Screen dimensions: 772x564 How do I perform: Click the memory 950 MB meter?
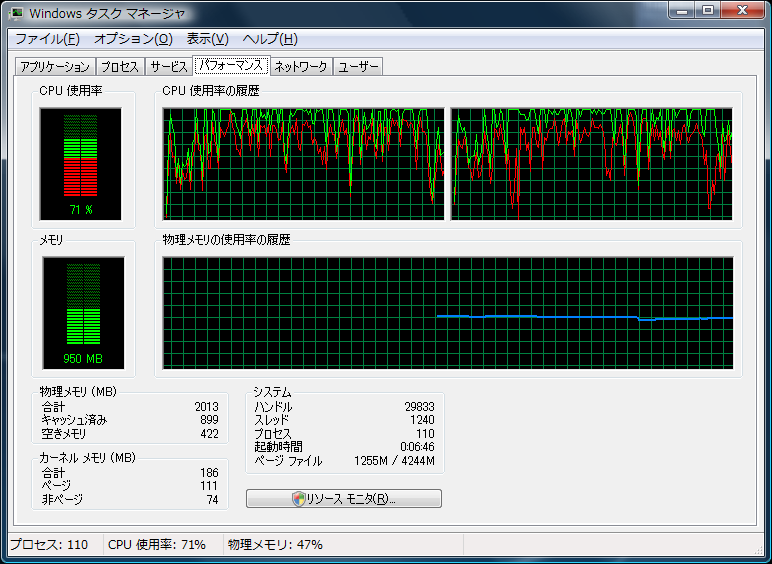click(x=83, y=312)
